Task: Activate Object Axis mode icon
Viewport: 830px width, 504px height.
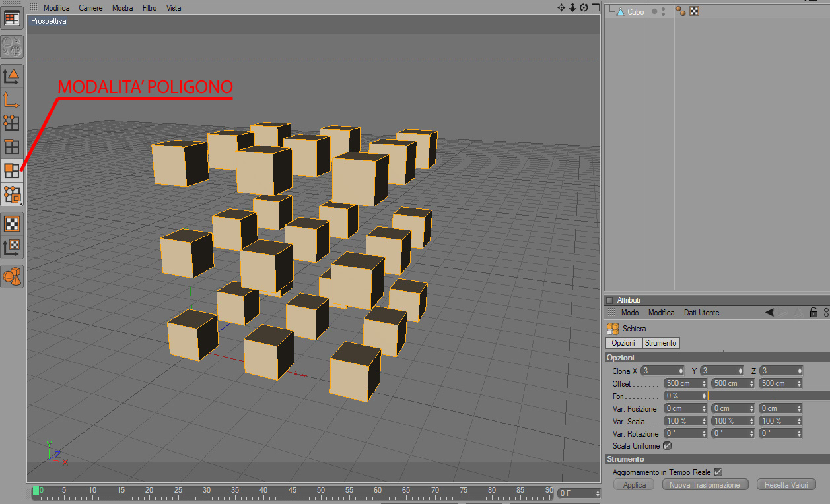Action: click(12, 99)
